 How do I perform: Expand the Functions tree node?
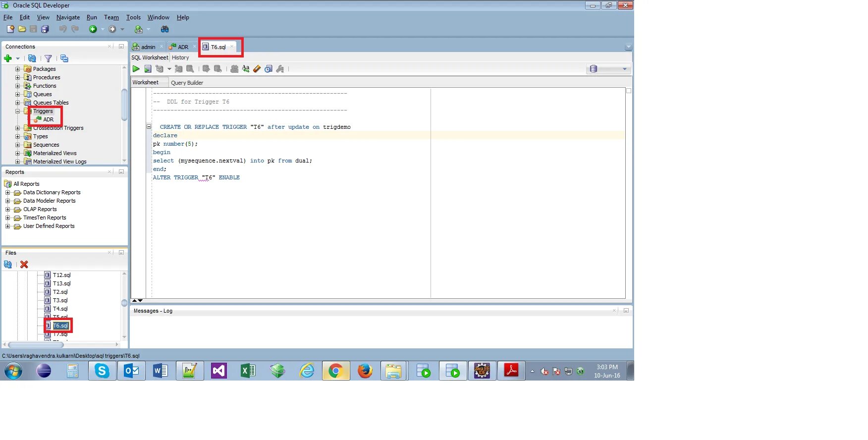18,86
